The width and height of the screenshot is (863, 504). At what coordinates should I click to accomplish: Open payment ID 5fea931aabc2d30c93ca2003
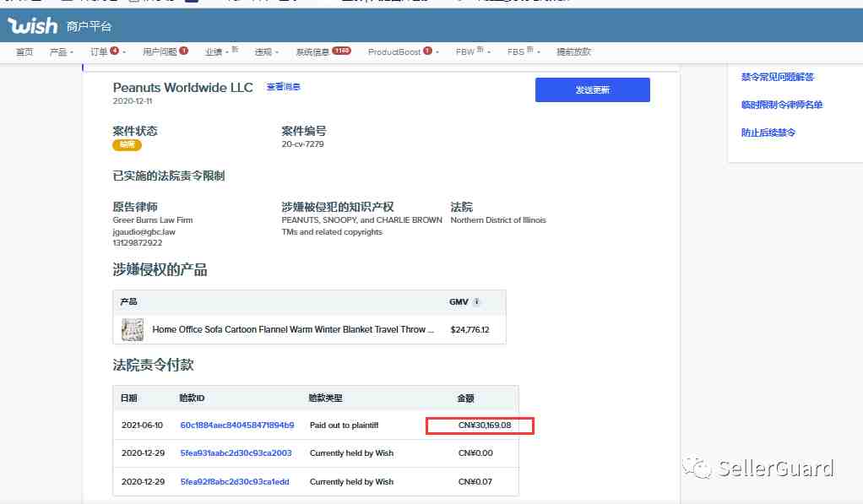click(236, 453)
